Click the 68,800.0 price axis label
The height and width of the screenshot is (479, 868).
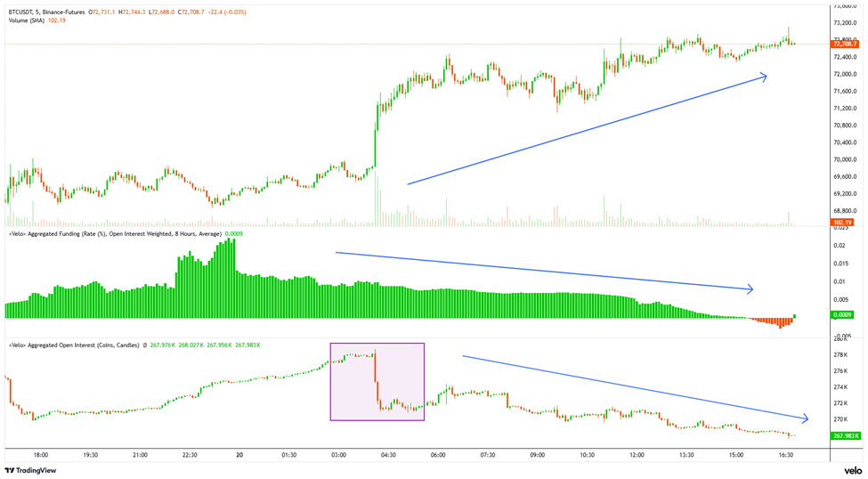845,212
